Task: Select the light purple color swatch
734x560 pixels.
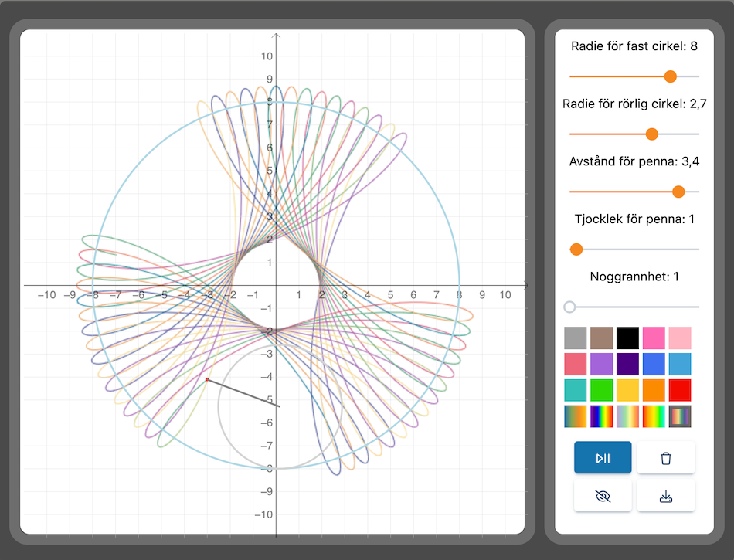Action: pyautogui.click(x=602, y=364)
